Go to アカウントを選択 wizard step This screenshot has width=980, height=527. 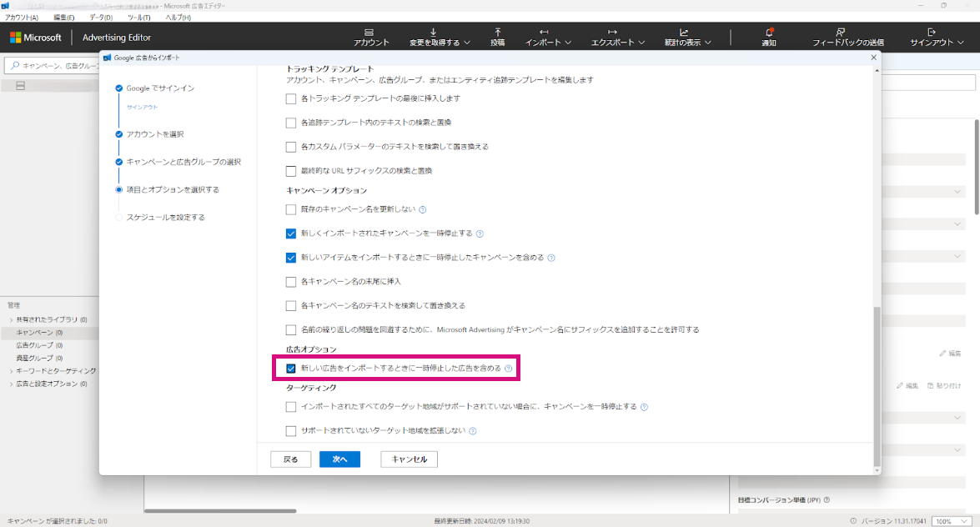[x=155, y=134]
